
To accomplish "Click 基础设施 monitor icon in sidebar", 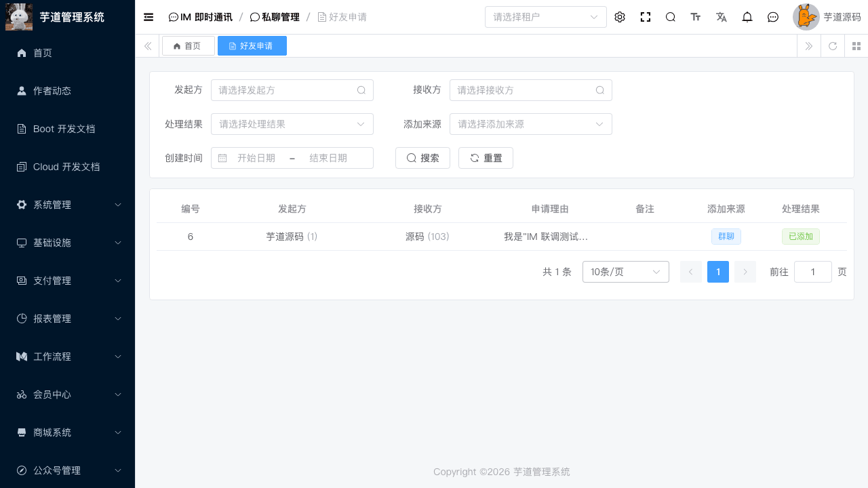I will coord(22,243).
